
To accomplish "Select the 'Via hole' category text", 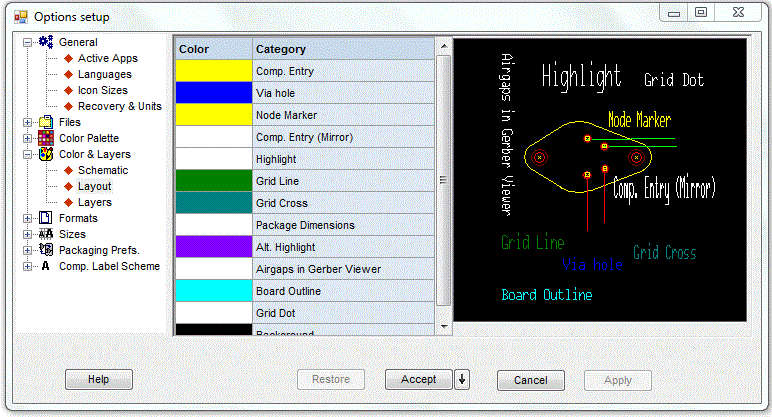I will pos(275,93).
